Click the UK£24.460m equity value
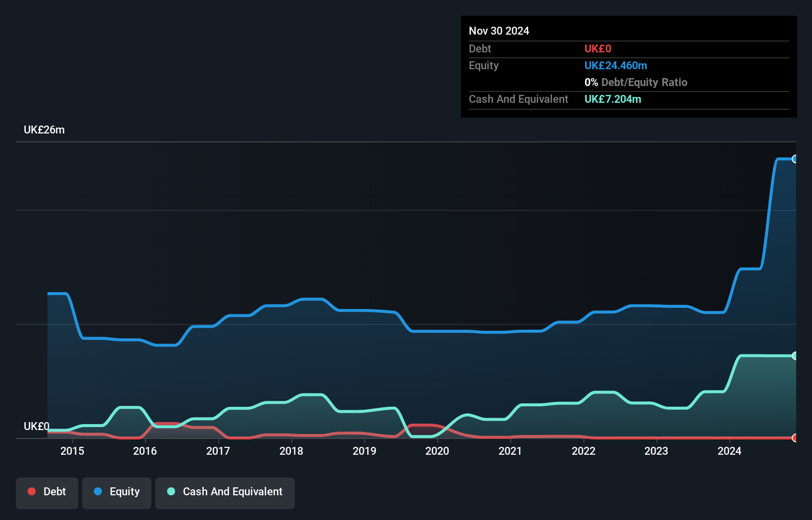812x520 pixels. point(616,65)
